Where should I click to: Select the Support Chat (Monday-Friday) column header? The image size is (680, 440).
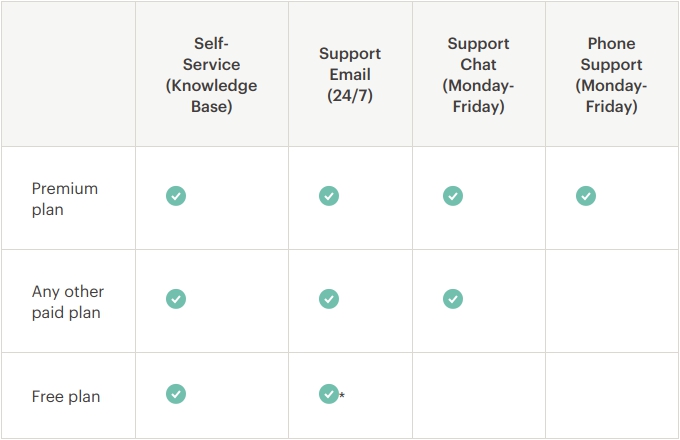click(478, 75)
